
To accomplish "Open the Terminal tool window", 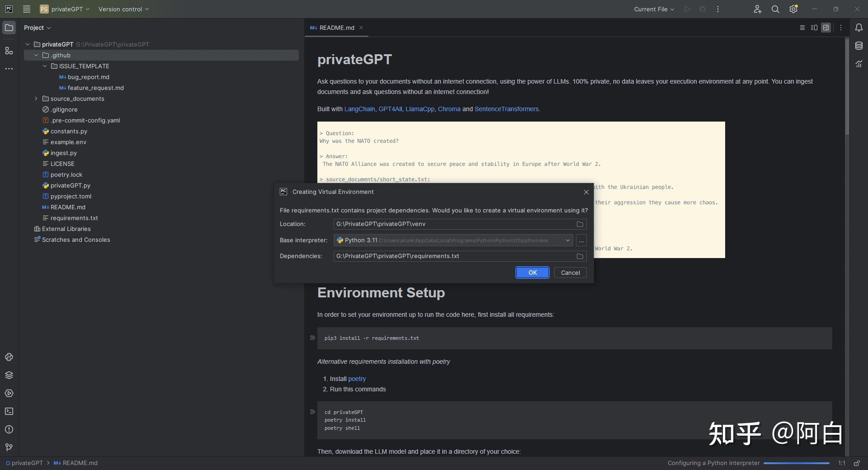I will (9, 411).
